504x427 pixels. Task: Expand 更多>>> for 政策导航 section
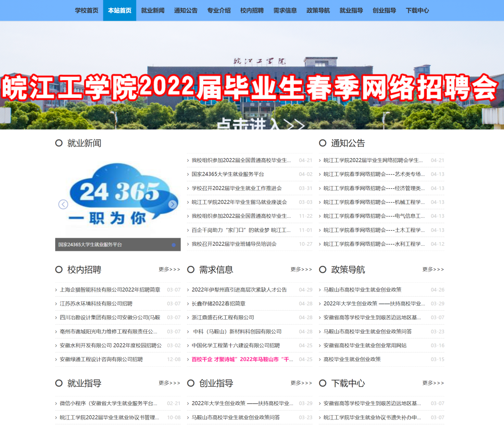pos(433,270)
